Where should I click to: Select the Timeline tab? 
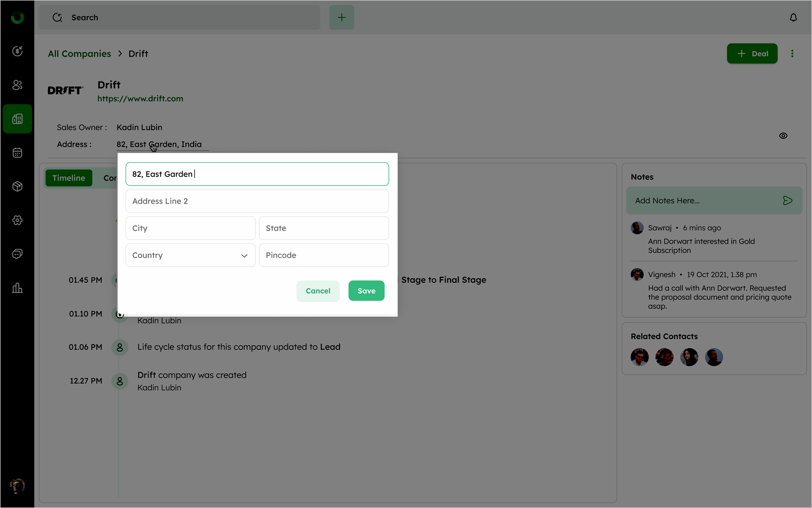tap(69, 178)
